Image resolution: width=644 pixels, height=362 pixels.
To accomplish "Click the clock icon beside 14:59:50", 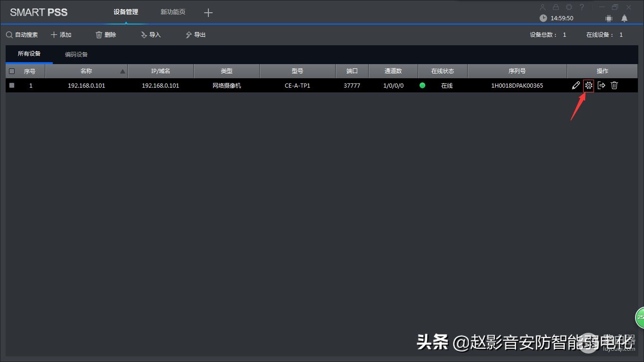I will pyautogui.click(x=543, y=18).
